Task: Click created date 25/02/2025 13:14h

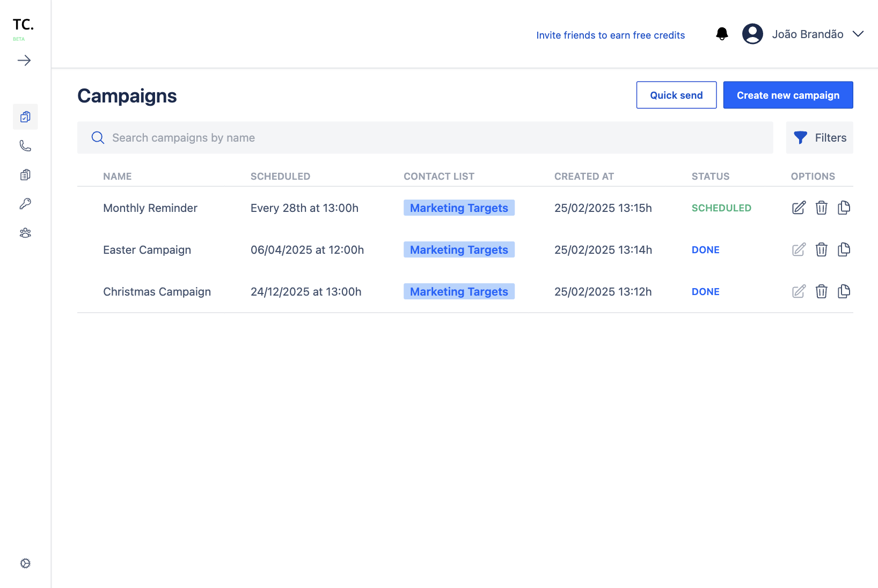Action: click(x=603, y=250)
